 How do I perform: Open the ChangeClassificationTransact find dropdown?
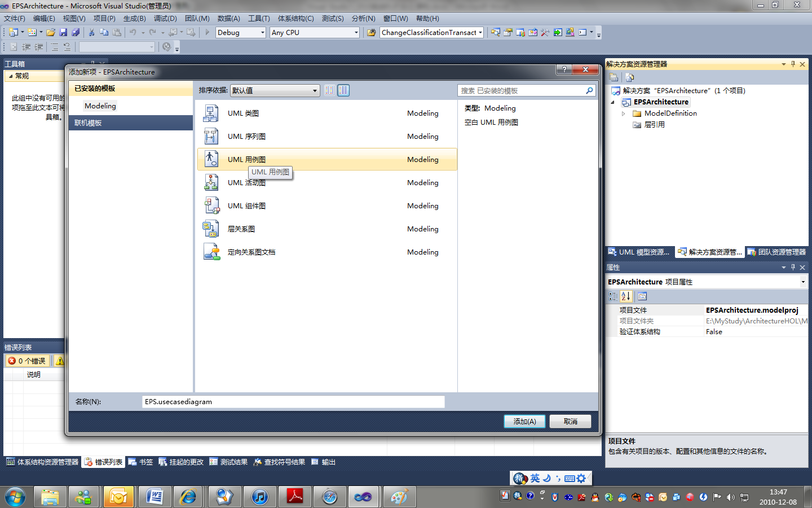pyautogui.click(x=480, y=33)
